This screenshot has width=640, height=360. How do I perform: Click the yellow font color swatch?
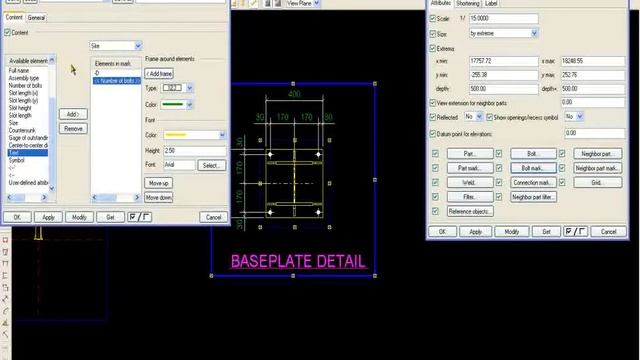pos(176,135)
